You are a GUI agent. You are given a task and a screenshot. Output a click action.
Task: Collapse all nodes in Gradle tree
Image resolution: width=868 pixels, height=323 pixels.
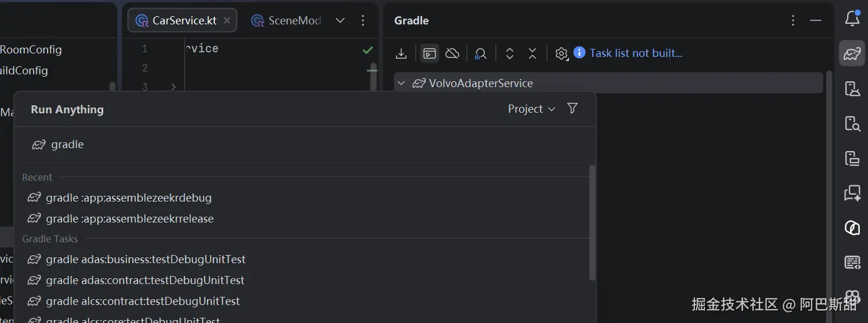[532, 53]
